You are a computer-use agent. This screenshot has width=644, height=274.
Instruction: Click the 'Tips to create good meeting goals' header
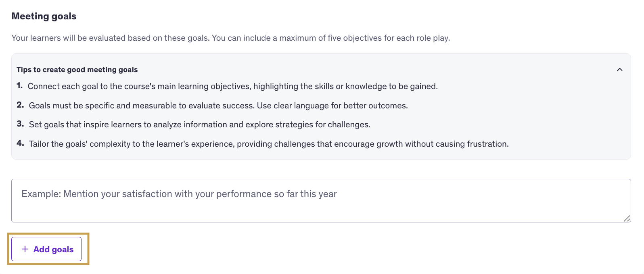tap(77, 70)
